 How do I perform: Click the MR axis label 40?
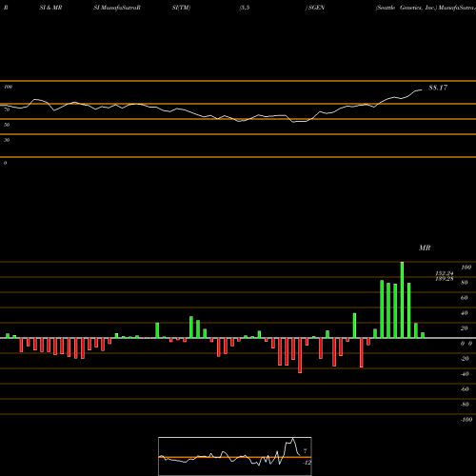(465, 313)
